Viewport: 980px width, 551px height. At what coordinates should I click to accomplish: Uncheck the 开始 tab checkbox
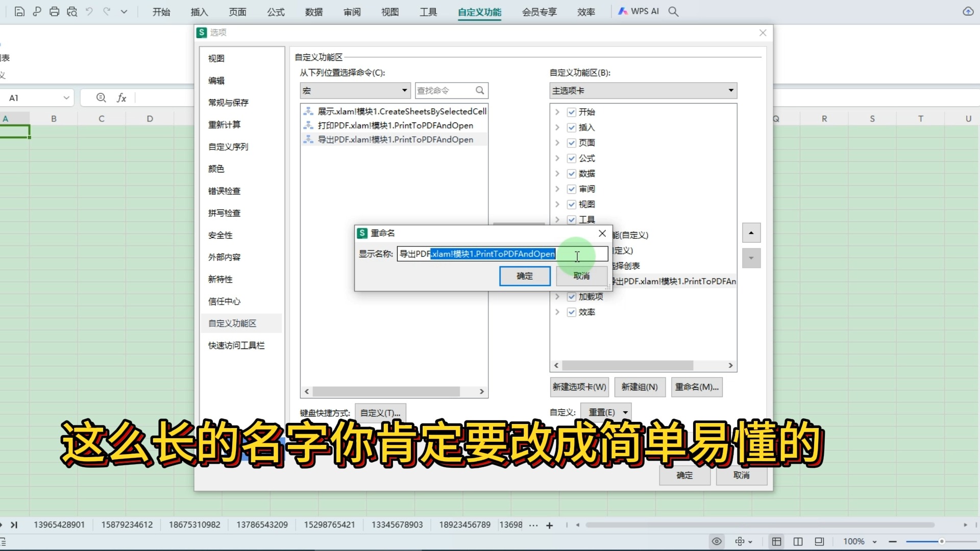pyautogui.click(x=572, y=112)
